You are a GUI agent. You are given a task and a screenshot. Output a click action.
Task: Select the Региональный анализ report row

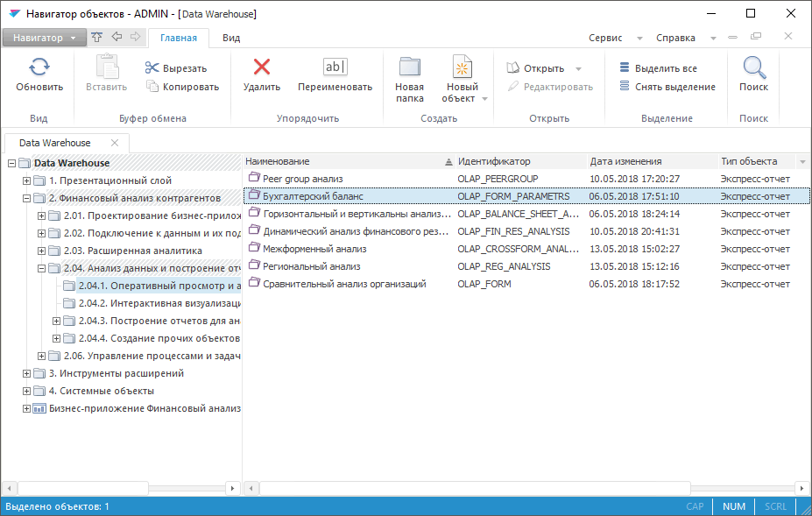point(311,266)
